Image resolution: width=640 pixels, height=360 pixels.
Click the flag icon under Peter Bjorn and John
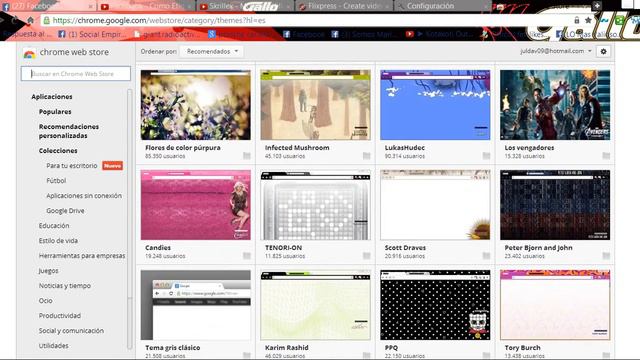coord(606,256)
